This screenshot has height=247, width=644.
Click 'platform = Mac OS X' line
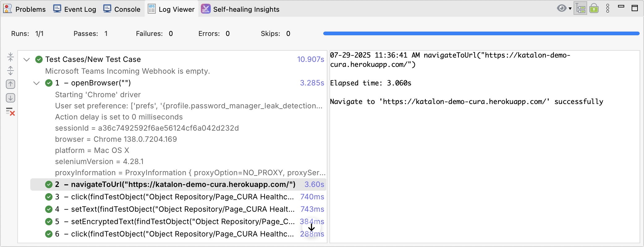pyautogui.click(x=92, y=150)
